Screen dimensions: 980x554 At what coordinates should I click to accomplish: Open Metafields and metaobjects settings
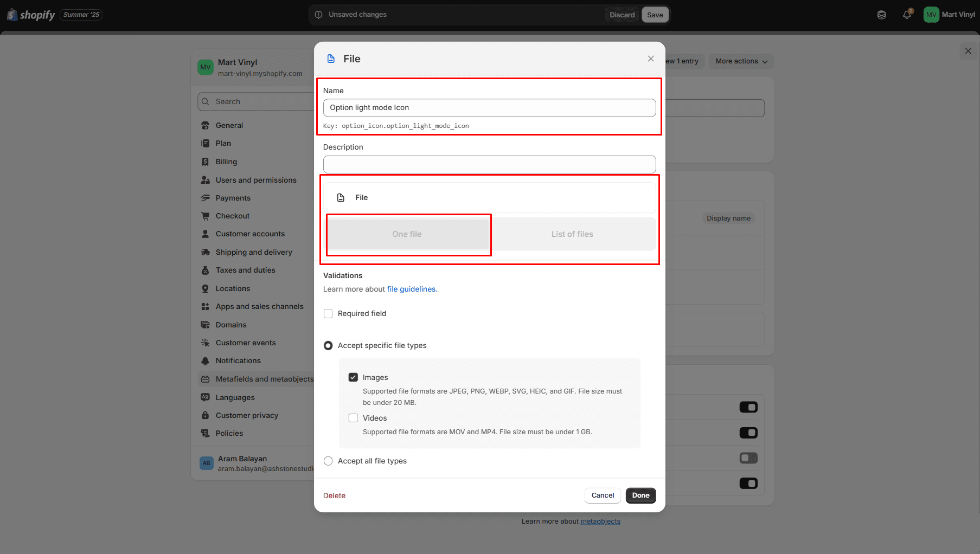[x=264, y=379]
